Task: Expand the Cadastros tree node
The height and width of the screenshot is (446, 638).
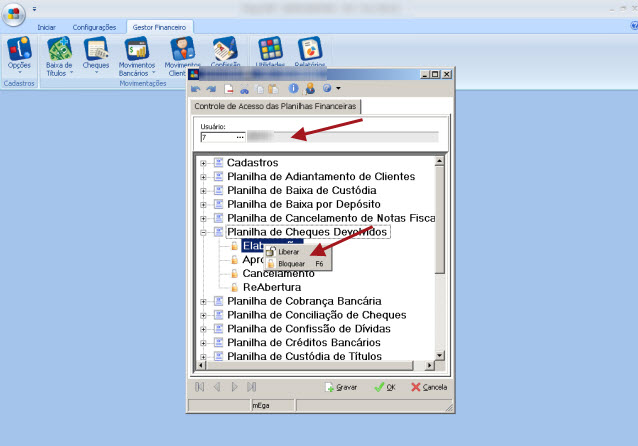Action: (204, 163)
